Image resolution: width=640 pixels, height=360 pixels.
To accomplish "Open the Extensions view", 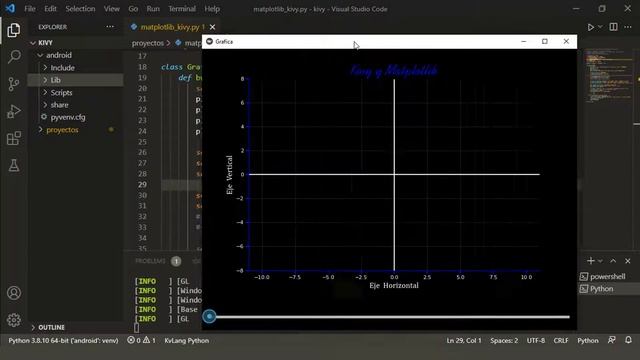I will tap(13, 138).
